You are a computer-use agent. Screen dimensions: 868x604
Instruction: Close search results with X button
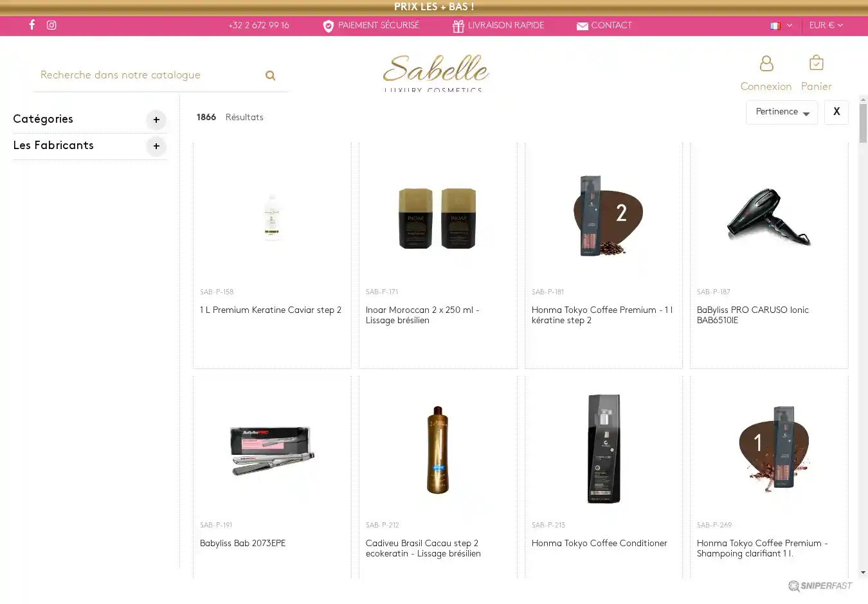(836, 112)
